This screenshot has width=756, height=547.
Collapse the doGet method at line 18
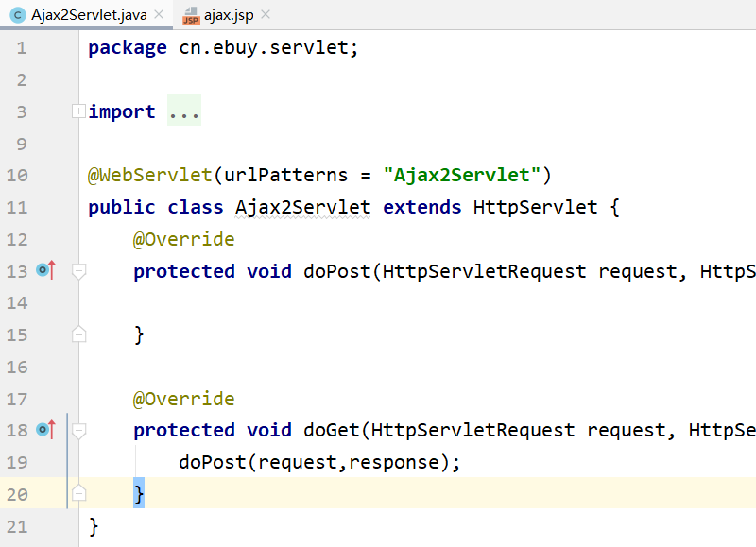(x=78, y=431)
